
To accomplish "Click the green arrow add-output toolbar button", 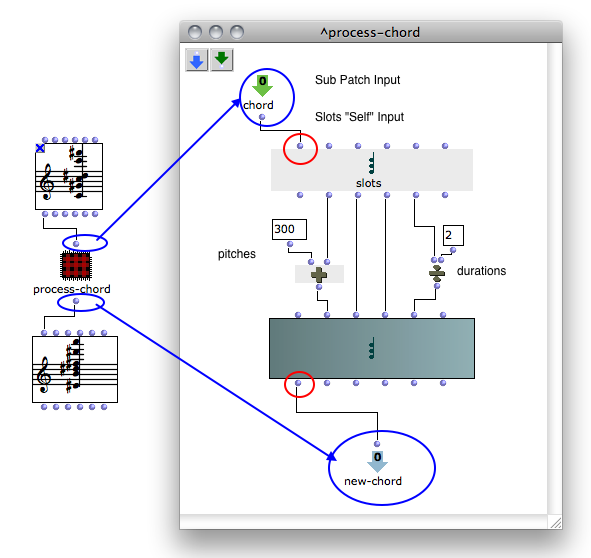I will tap(222, 60).
